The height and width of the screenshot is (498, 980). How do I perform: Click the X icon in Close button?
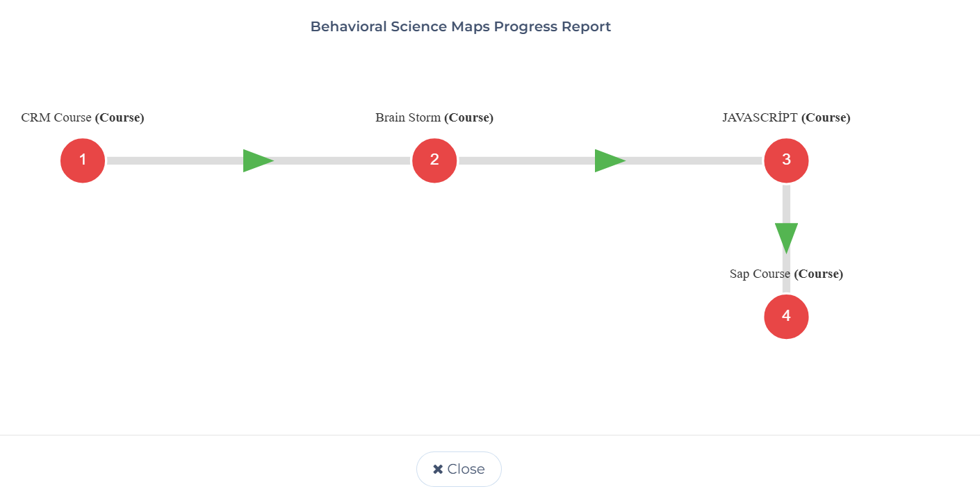438,470
